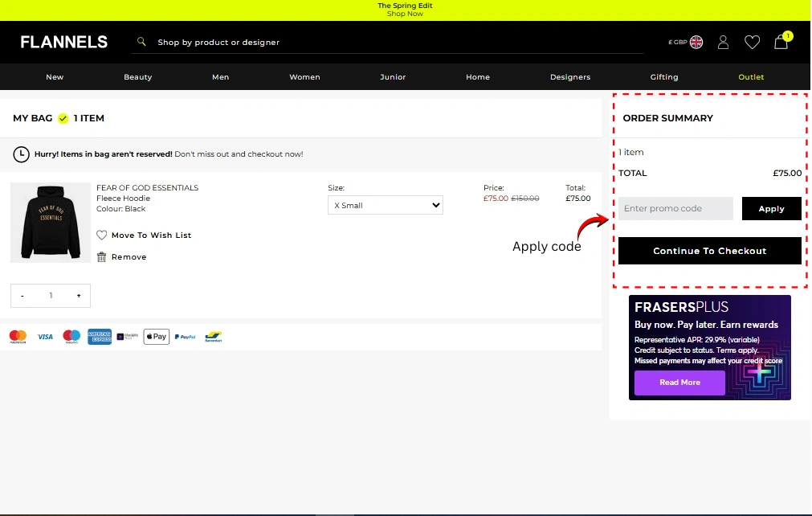Increase quantity with the plus button
812x516 pixels.
[79, 296]
